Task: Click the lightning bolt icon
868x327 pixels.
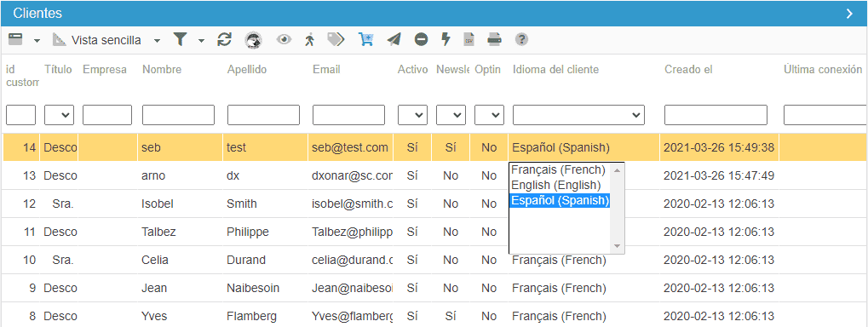Action: point(445,39)
